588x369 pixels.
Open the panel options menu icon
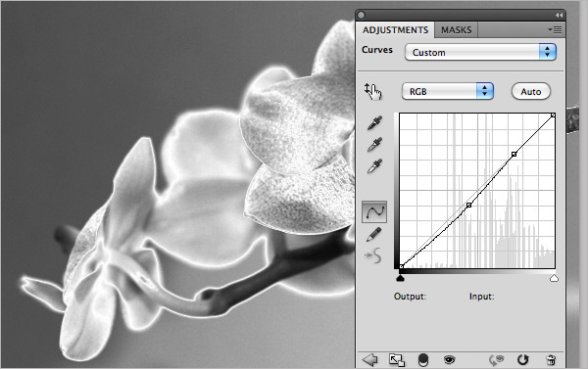tap(555, 29)
